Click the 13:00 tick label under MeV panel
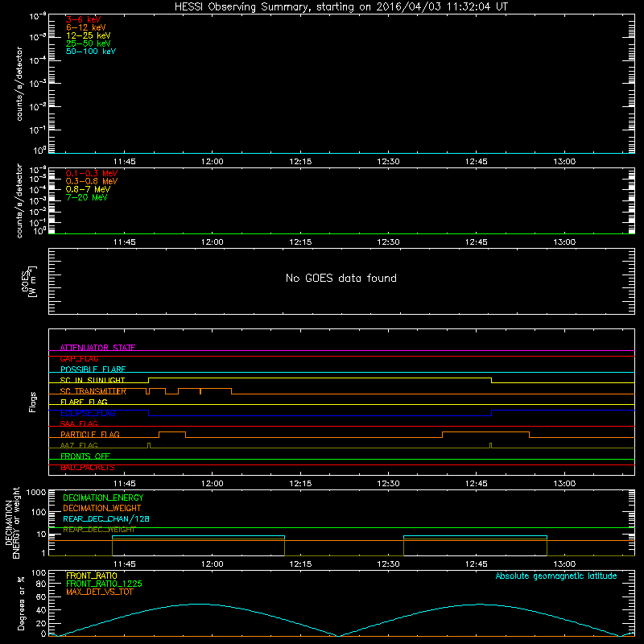The image size is (644, 644). (x=564, y=242)
